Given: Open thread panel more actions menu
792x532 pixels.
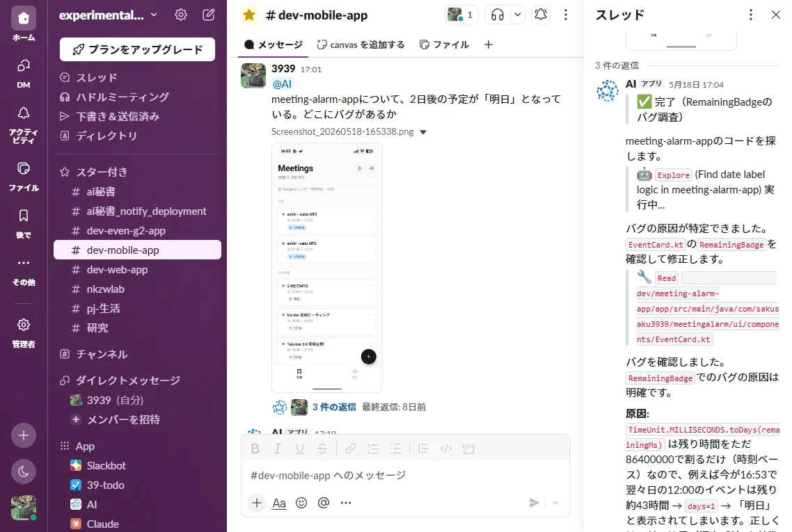Looking at the screenshot, I should [750, 15].
